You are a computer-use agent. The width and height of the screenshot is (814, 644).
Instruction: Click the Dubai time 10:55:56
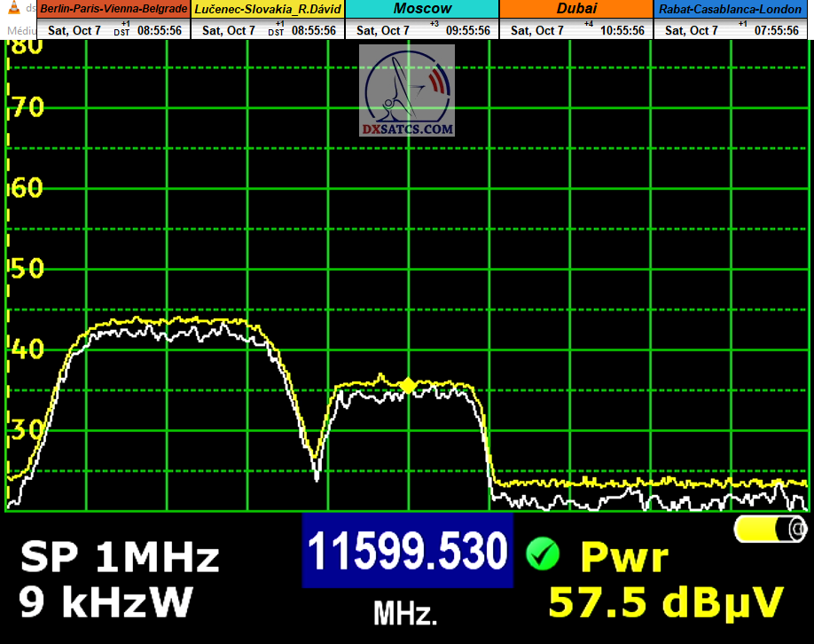coord(622,30)
